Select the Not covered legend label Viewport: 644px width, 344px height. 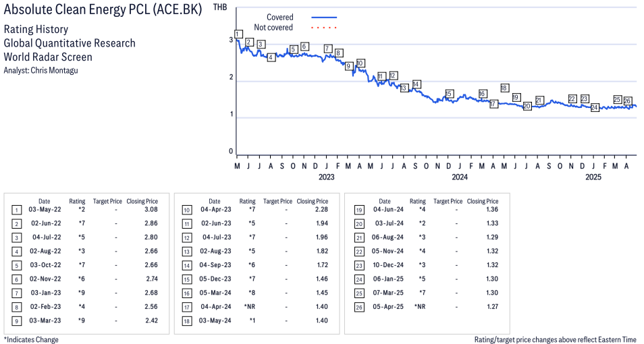(273, 28)
